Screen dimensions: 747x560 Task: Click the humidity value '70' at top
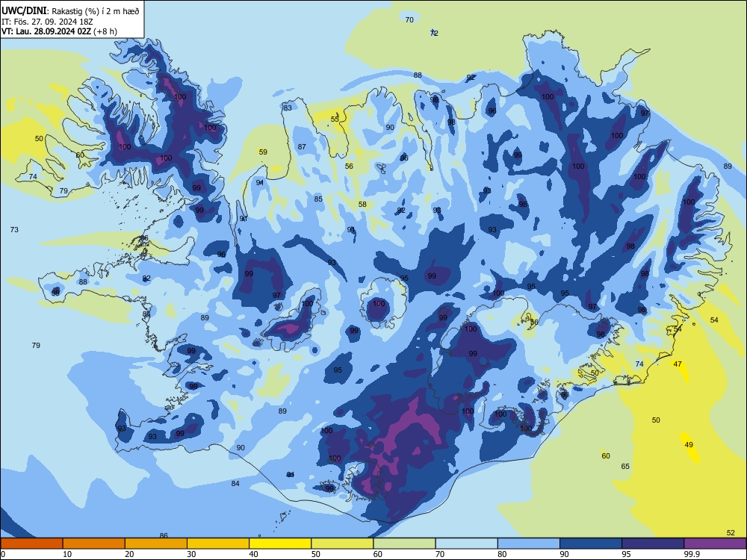(x=409, y=19)
